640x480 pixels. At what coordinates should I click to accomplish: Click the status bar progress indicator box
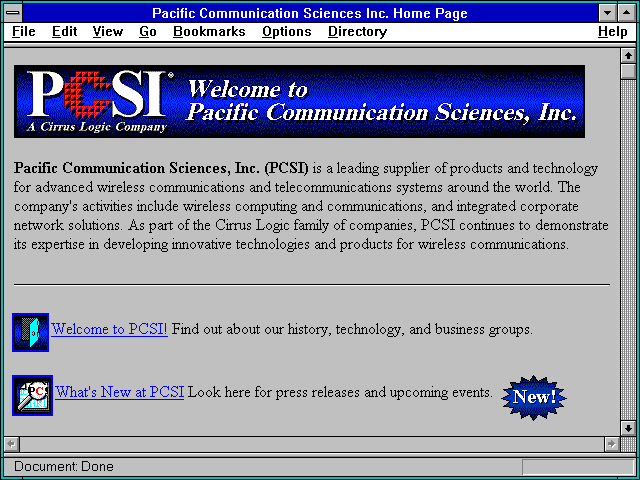click(578, 467)
